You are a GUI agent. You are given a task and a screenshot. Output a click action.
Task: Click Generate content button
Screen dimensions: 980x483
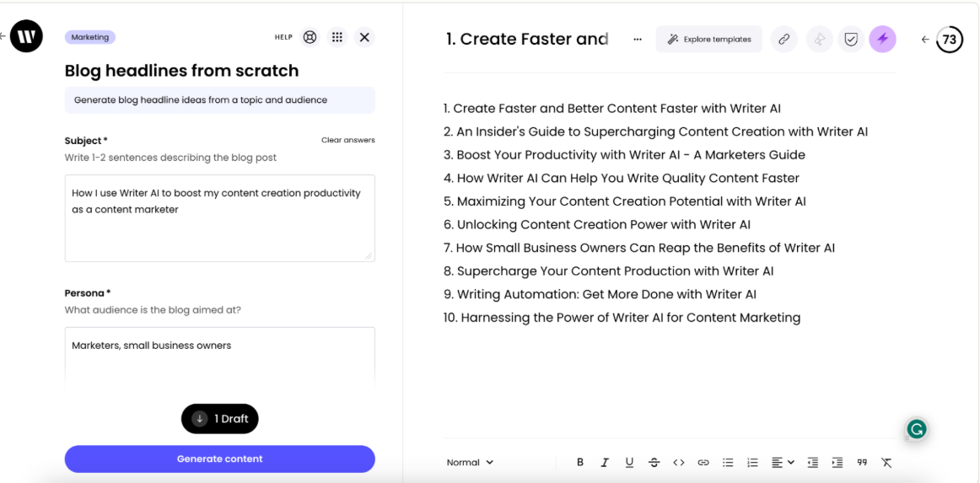220,459
